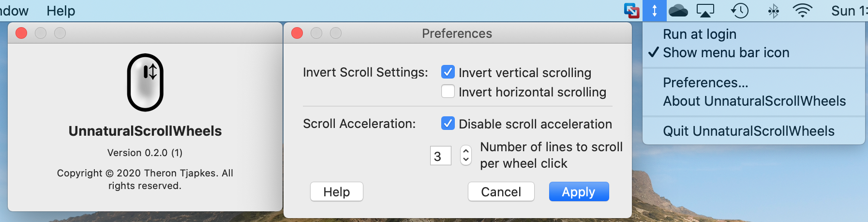Choose About UnnaturalScrollWheels menu entry
The image size is (868, 222).
pos(754,101)
